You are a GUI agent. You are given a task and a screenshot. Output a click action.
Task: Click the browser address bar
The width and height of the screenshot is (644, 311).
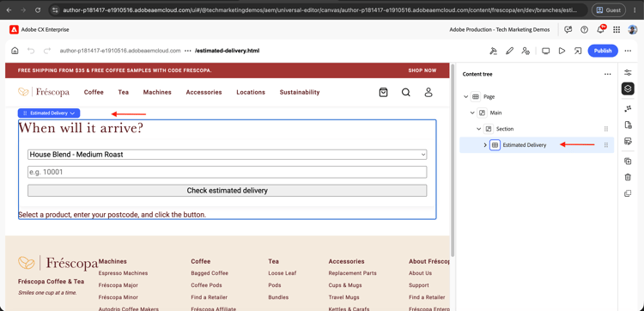point(318,9)
